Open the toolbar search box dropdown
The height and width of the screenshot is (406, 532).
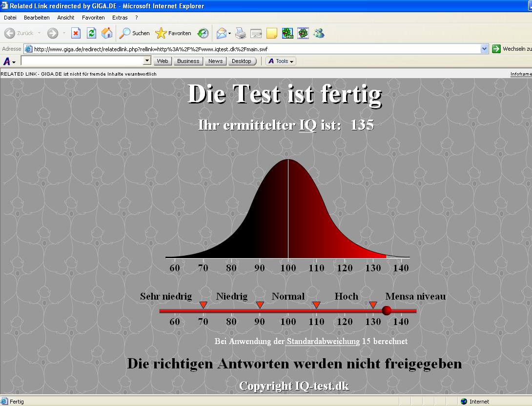point(147,61)
